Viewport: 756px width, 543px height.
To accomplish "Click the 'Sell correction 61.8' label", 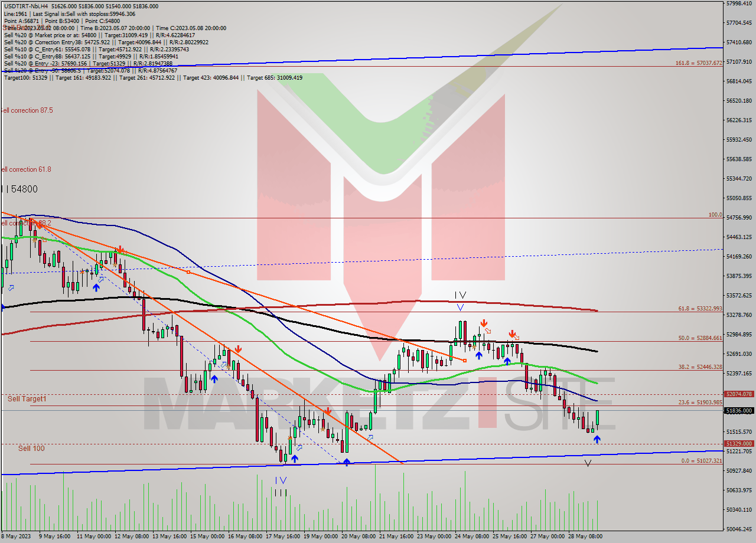I will tap(26, 169).
